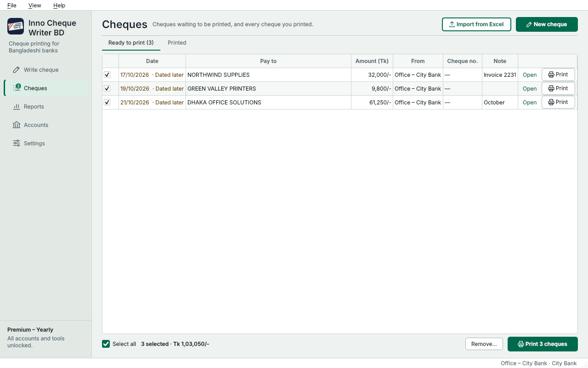Open the GREEN VALLEY PRINTERS cheque link
This screenshot has height=368, width=588.
[x=530, y=89]
